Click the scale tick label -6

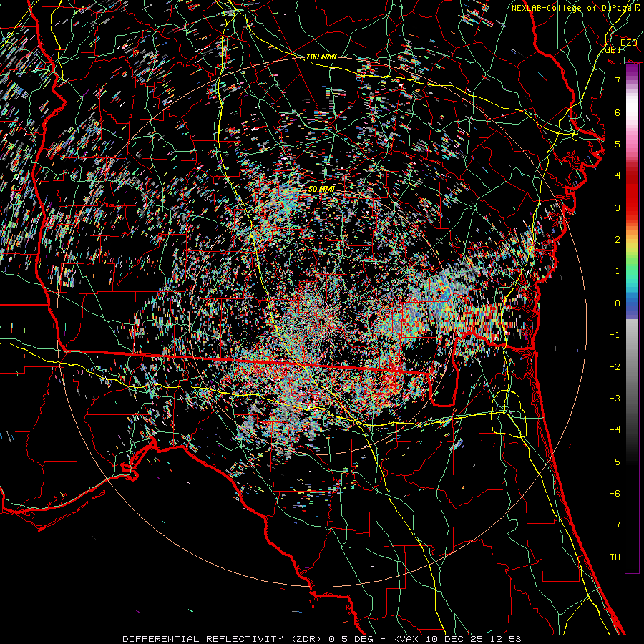(615, 494)
